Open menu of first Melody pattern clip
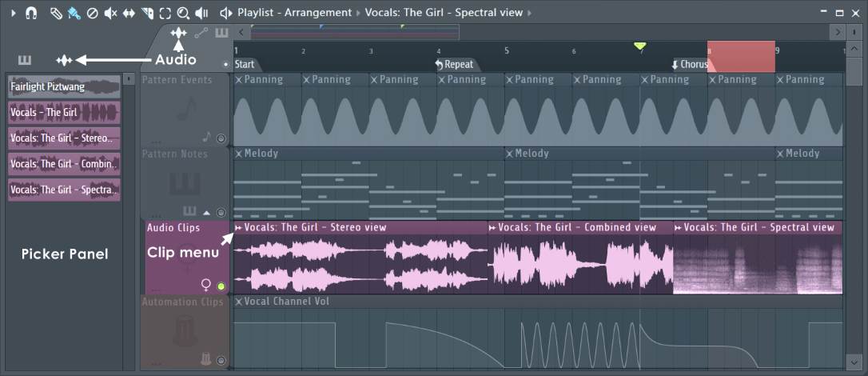 point(238,154)
